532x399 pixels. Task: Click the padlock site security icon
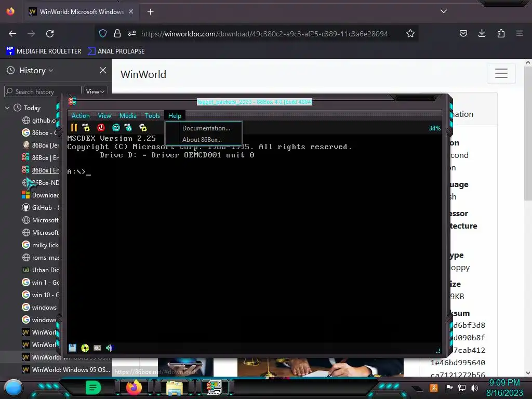(117, 33)
